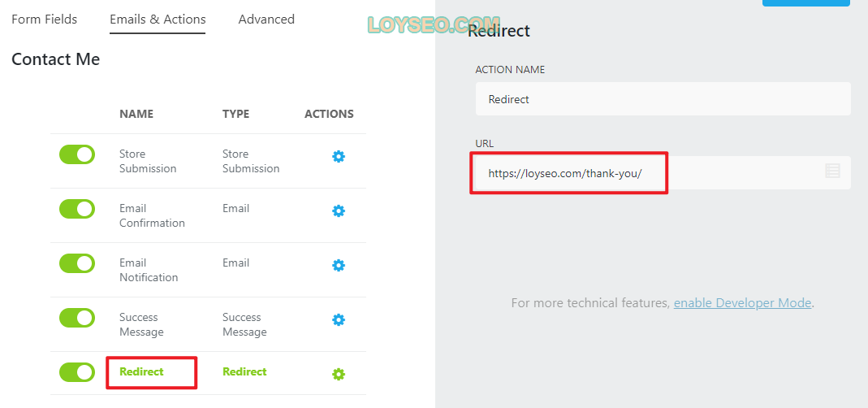Click the enable Developer Mode link

pos(742,303)
